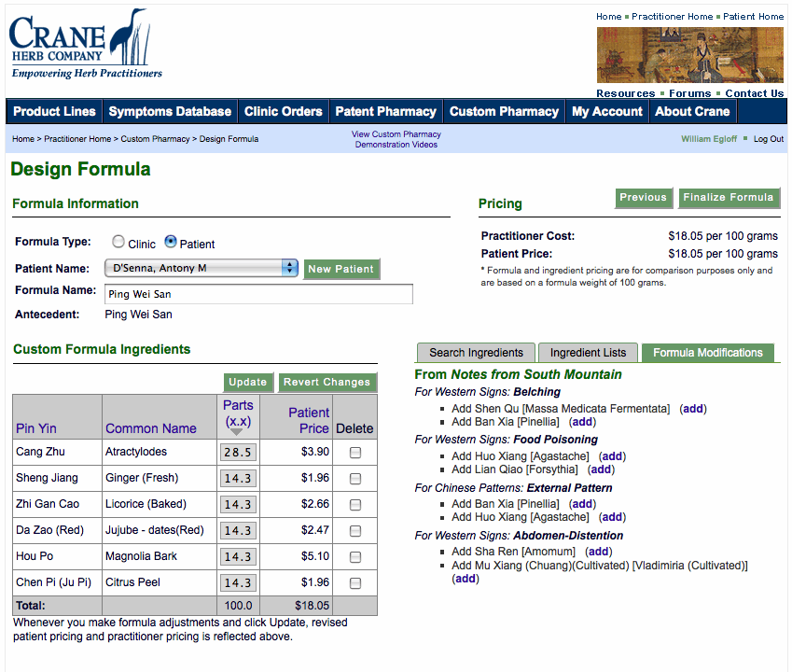
Task: Check the Delete box for Cang Zhu
Action: [x=355, y=453]
